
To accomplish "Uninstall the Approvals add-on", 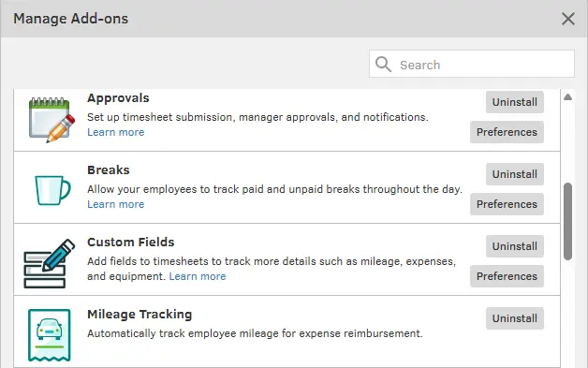I will click(515, 102).
